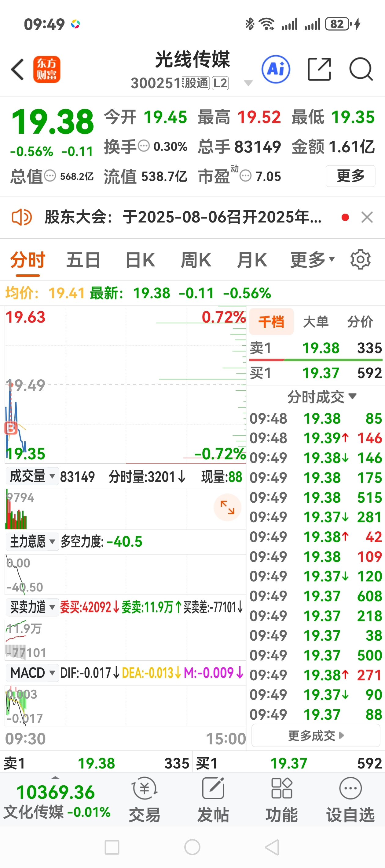This screenshot has height=868, width=385.
Task: Expand stock switcher triangle under title
Action: (248, 83)
